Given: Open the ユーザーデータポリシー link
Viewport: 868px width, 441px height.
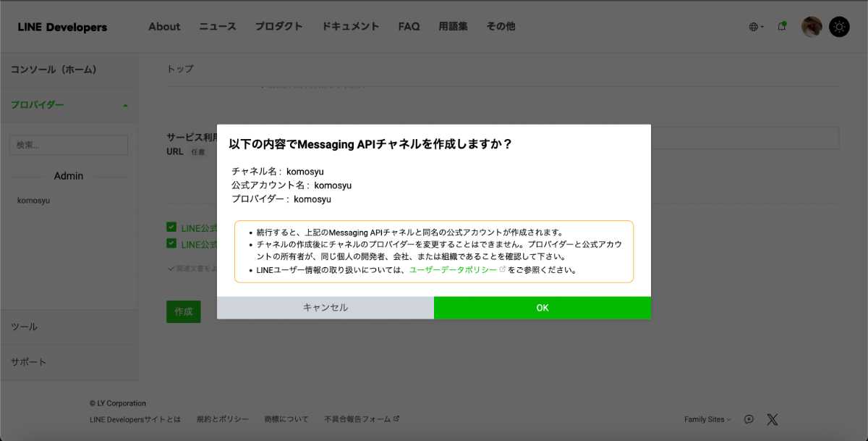Looking at the screenshot, I should 453,270.
